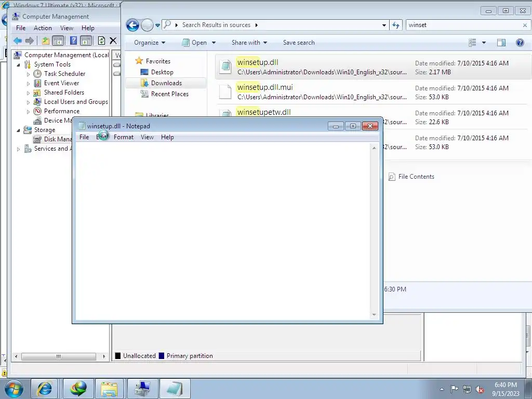532x399 pixels.
Task: Toggle Show/Hide Action Pane icon in Computer Management
Action: point(86,41)
